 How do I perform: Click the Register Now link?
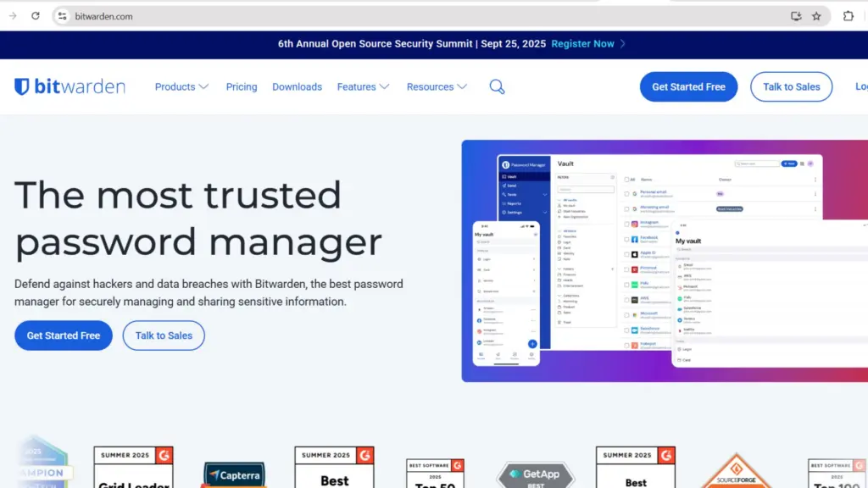[582, 44]
